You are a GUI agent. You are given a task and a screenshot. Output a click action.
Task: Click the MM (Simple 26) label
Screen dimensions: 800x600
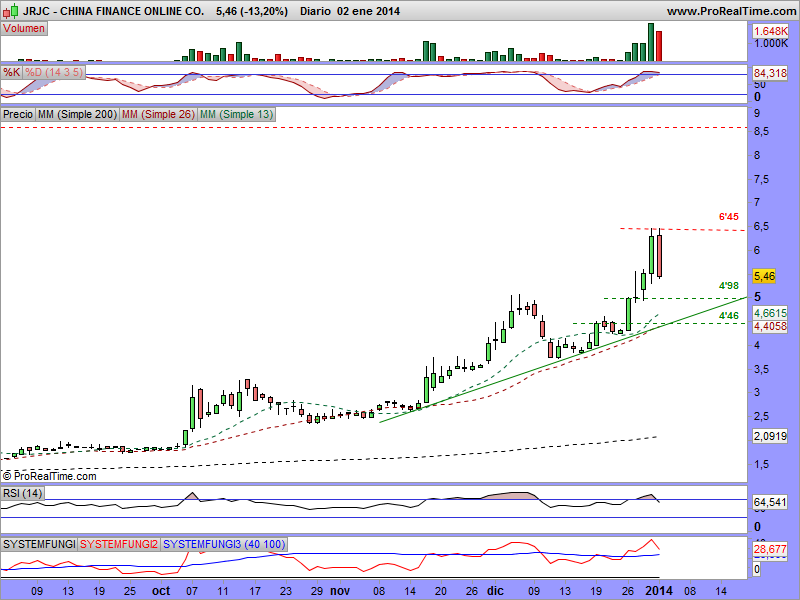point(158,114)
